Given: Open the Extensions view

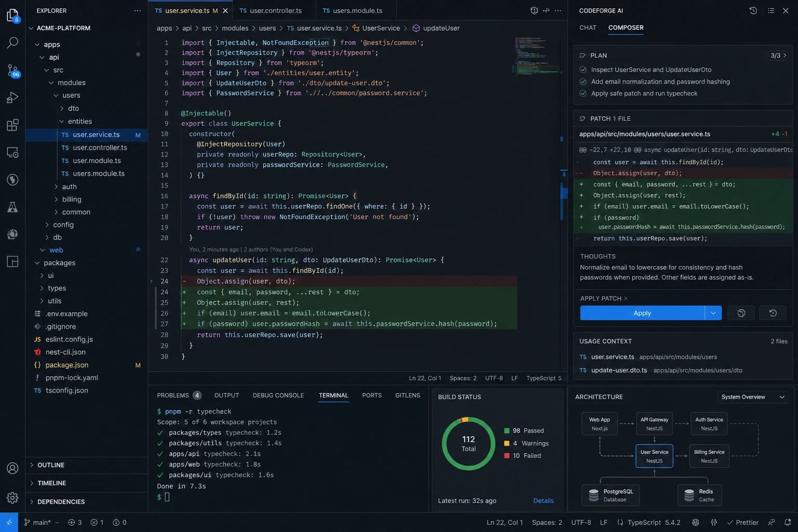Looking at the screenshot, I should (x=12, y=125).
